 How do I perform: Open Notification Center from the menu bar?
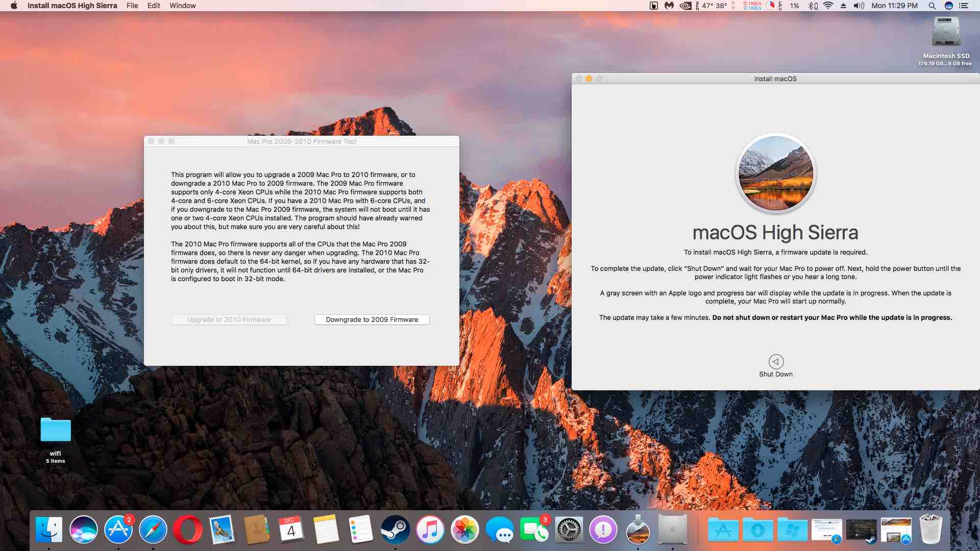964,6
